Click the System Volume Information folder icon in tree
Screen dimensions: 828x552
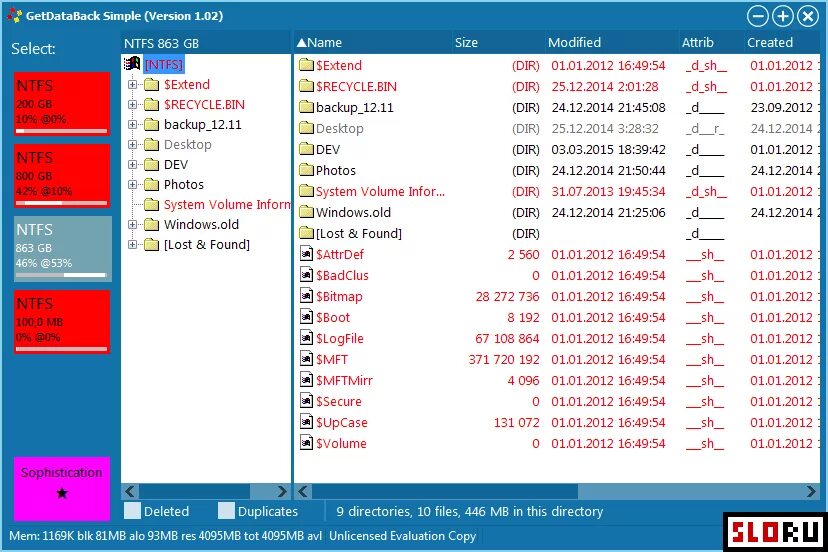152,204
